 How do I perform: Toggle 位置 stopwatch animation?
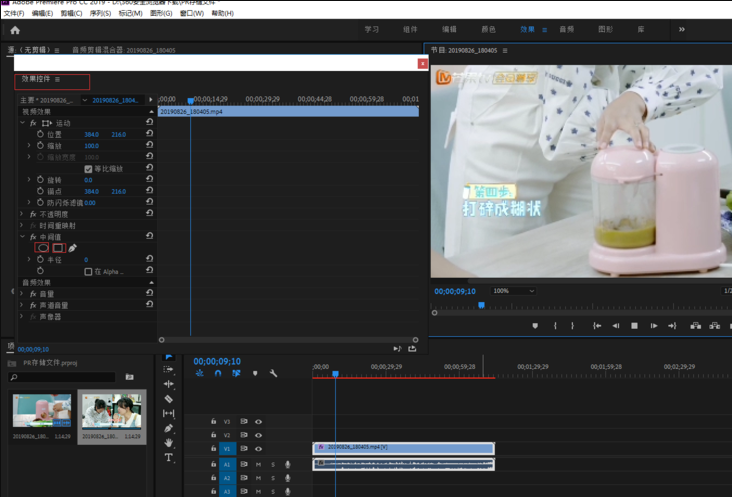pos(40,134)
